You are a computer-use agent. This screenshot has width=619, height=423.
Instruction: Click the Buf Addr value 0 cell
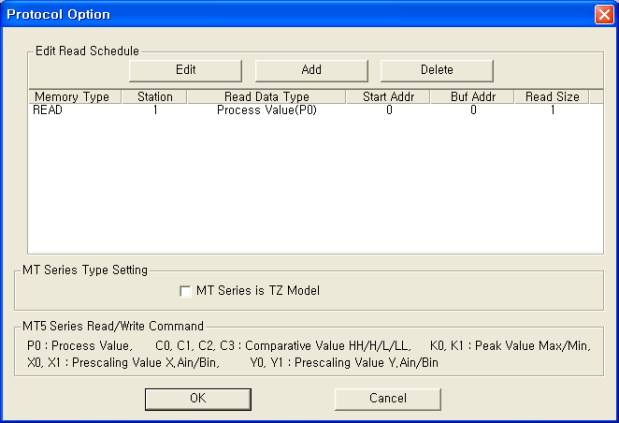click(473, 110)
